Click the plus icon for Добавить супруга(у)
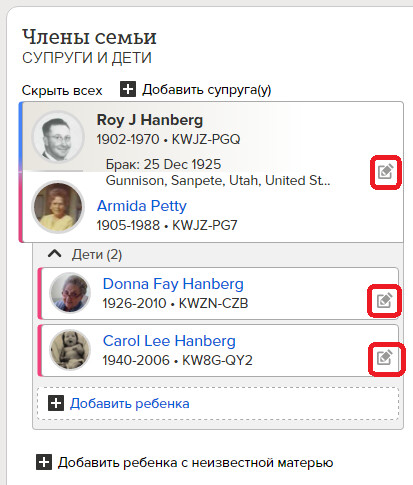The image size is (413, 485). click(128, 89)
